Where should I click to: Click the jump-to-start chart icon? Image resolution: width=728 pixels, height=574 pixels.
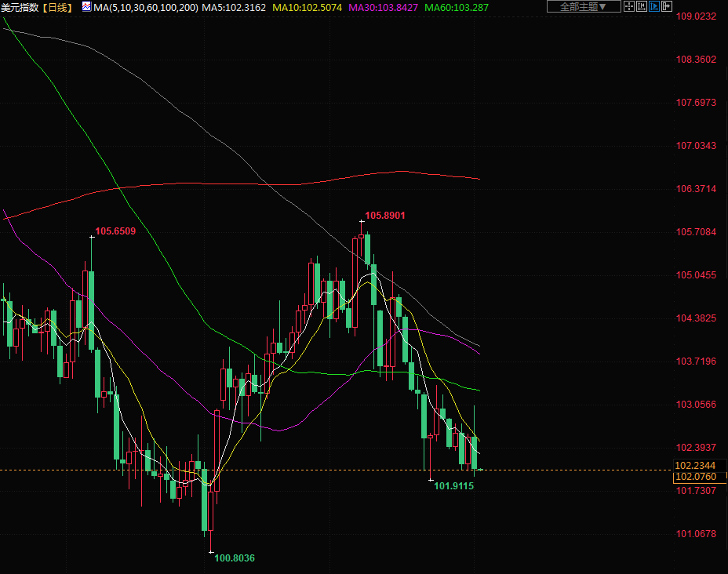641,7
